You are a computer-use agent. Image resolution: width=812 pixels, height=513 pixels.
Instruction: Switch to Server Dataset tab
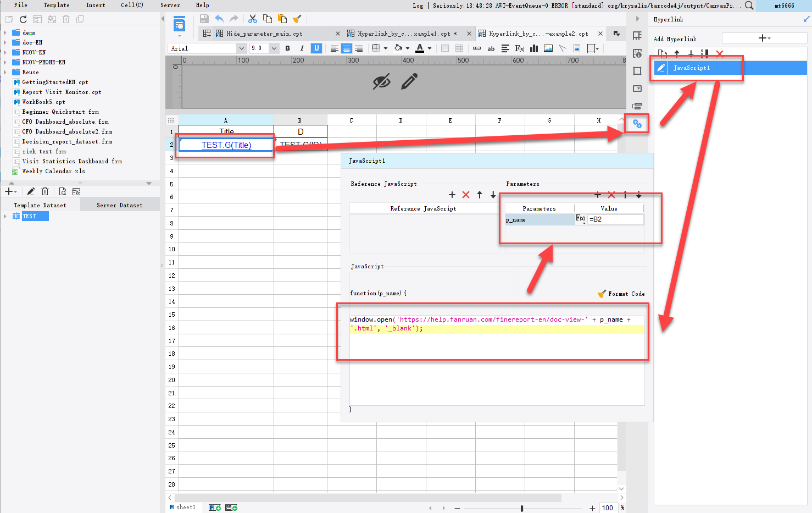[x=120, y=205]
